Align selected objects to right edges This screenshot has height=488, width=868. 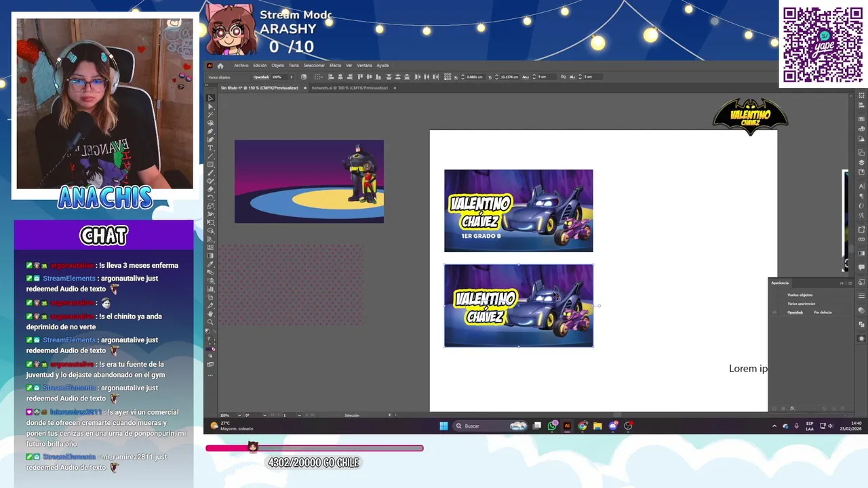pos(350,77)
